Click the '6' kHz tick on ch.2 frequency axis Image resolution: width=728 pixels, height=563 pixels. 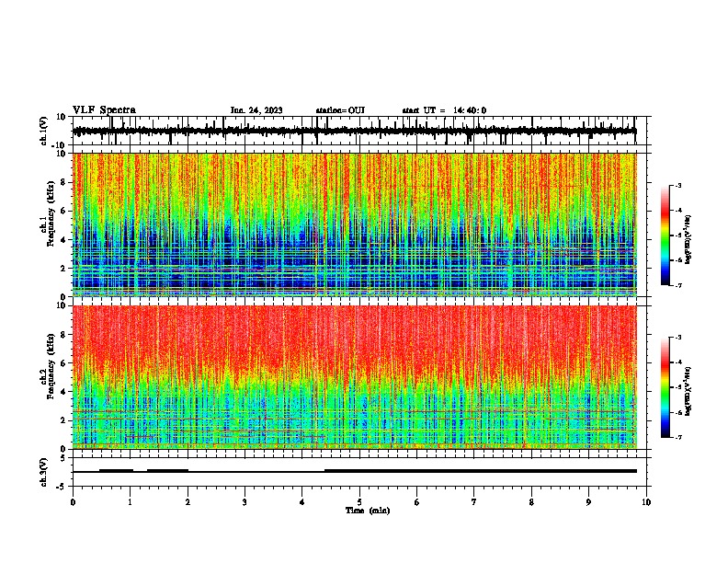[63, 362]
